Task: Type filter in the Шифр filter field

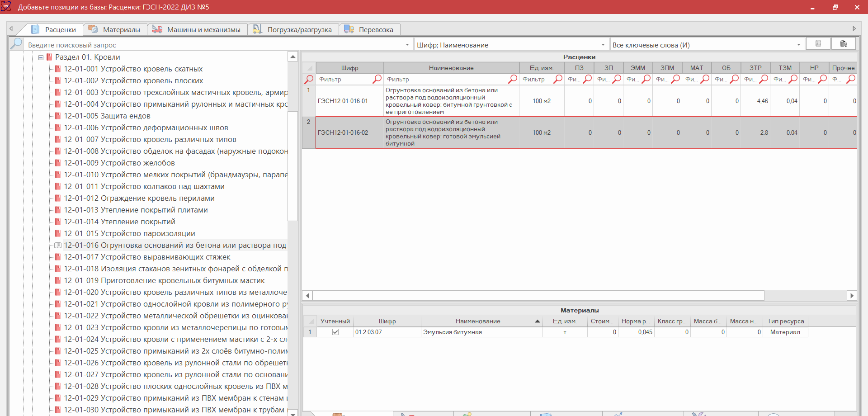Action: click(344, 79)
